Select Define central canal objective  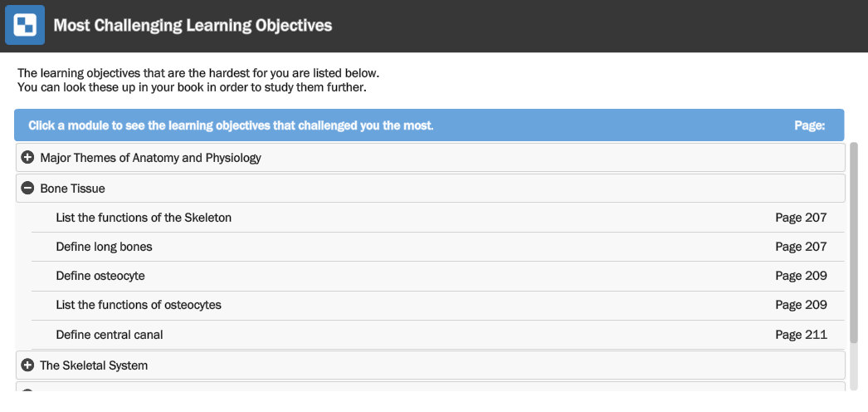(x=110, y=335)
